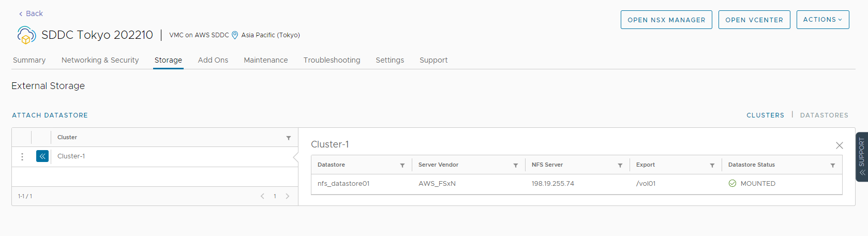Filter the Export column
This screenshot has width=868, height=236.
(712, 165)
